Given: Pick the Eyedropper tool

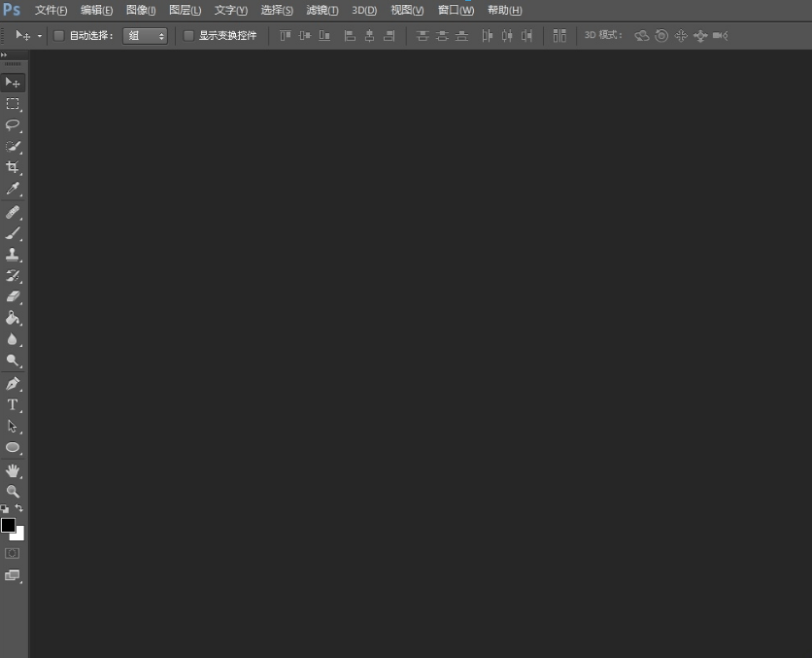Looking at the screenshot, I should click(x=13, y=189).
